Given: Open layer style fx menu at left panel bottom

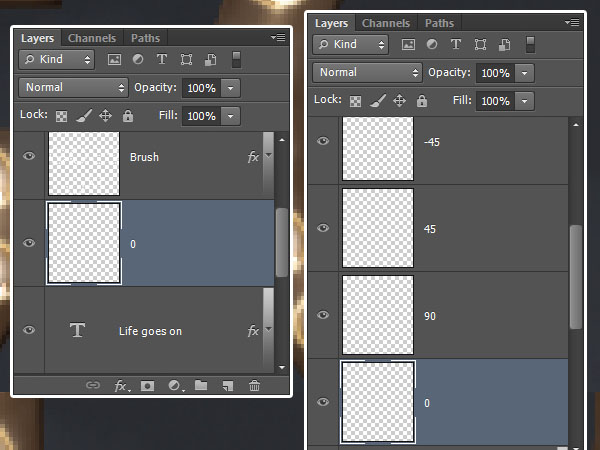Looking at the screenshot, I should pyautogui.click(x=121, y=385).
